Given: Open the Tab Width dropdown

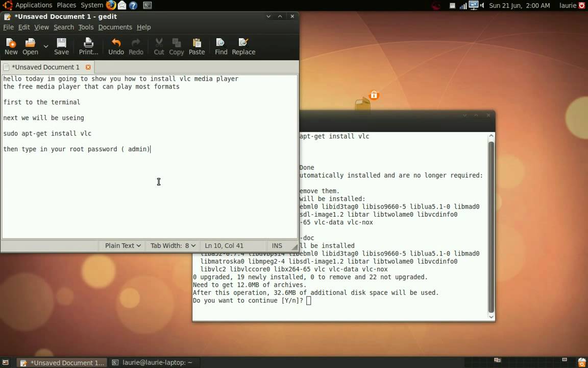Looking at the screenshot, I should pyautogui.click(x=173, y=245).
